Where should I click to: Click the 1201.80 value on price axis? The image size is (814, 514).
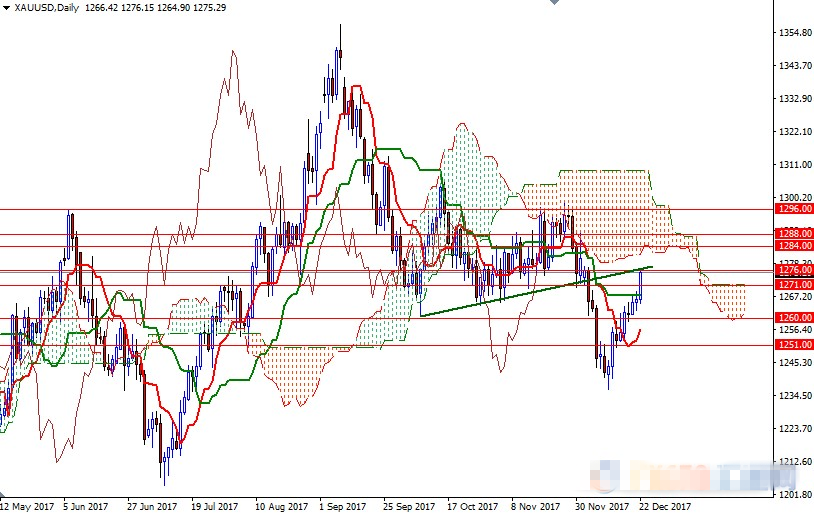pyautogui.click(x=794, y=494)
